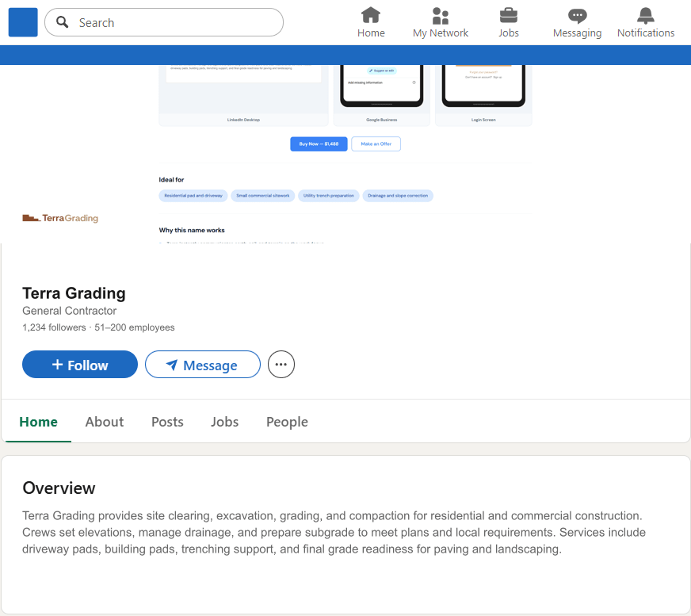Screen dimensions: 691x616
Task: Check Notifications with the bell icon
Action: [x=645, y=16]
